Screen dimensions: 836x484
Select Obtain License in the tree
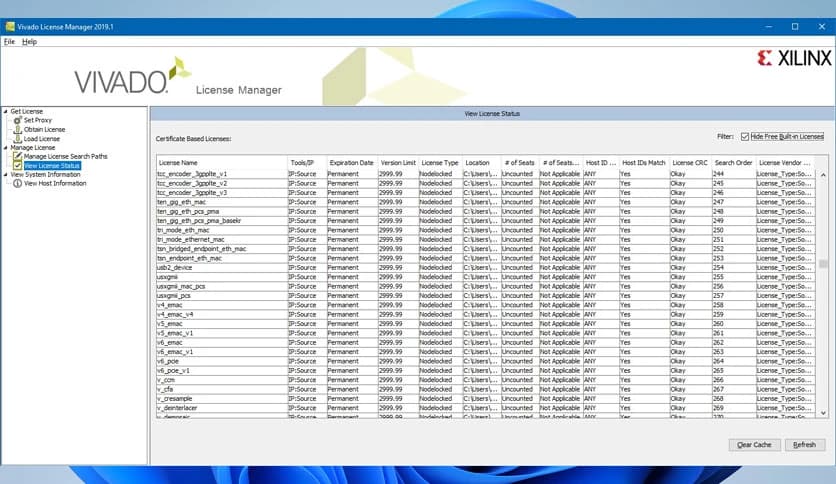pyautogui.click(x=44, y=130)
